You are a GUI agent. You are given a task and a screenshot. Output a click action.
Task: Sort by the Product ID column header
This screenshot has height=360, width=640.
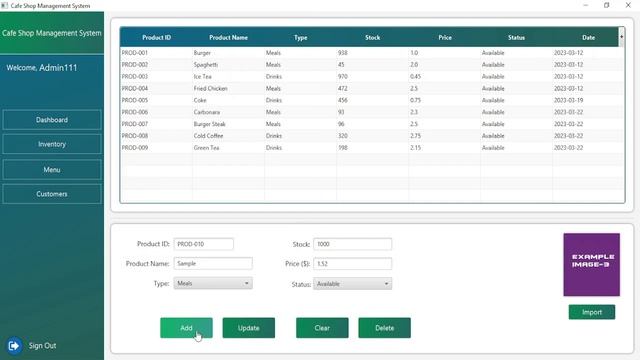pos(156,38)
